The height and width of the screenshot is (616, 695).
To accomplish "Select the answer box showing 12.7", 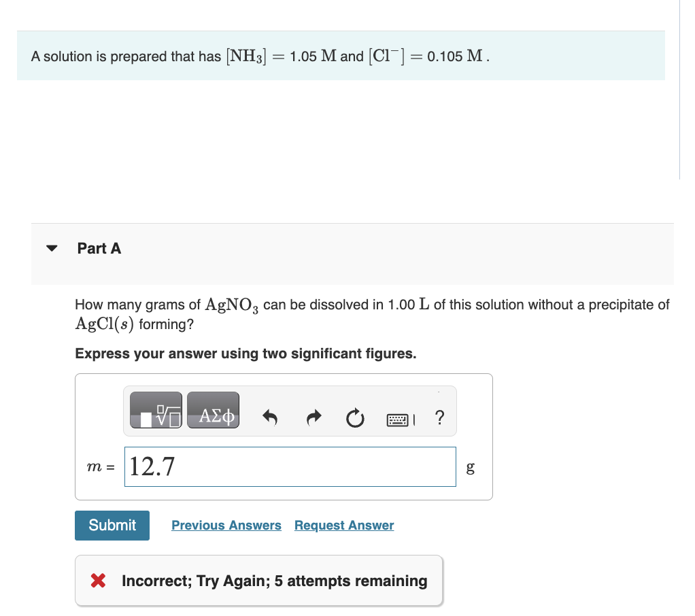I will 290,466.
